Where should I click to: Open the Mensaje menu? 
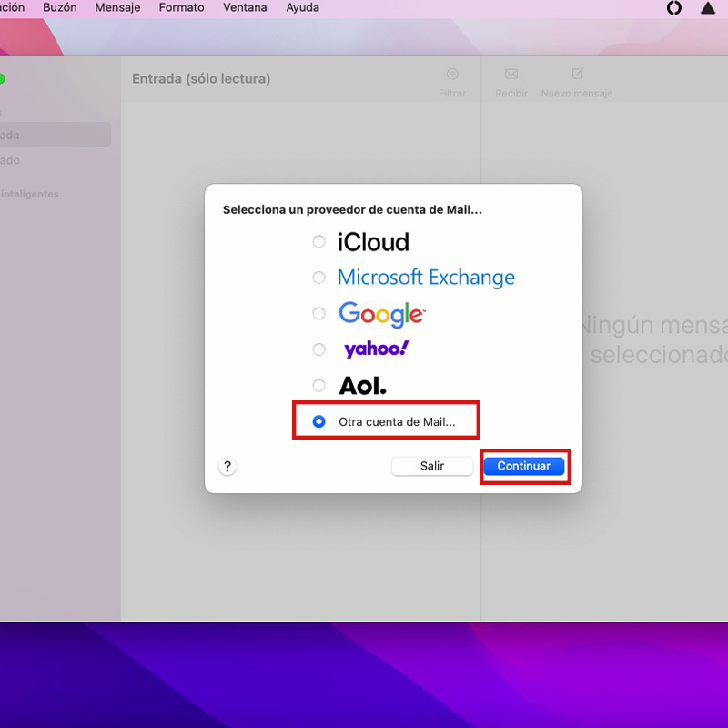[x=117, y=7]
